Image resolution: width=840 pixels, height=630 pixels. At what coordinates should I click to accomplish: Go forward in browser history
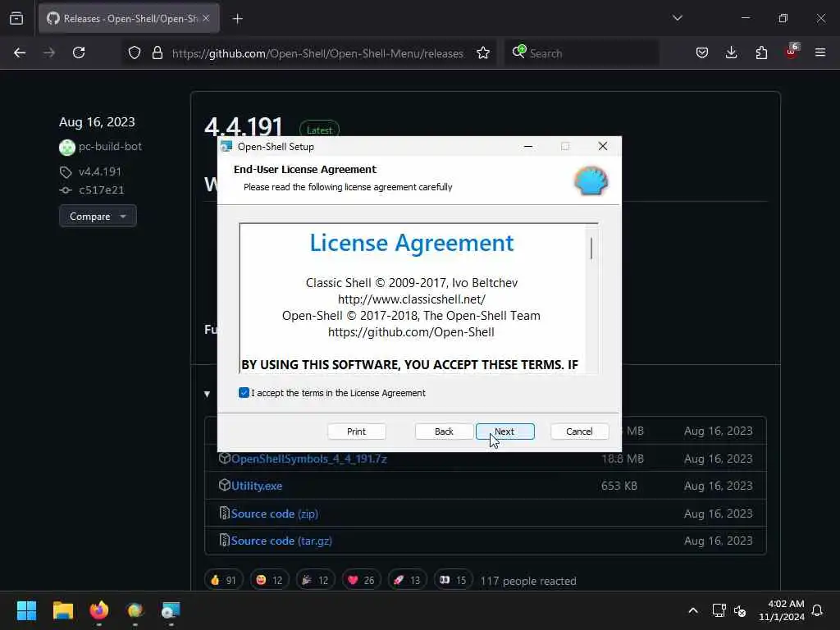49,52
